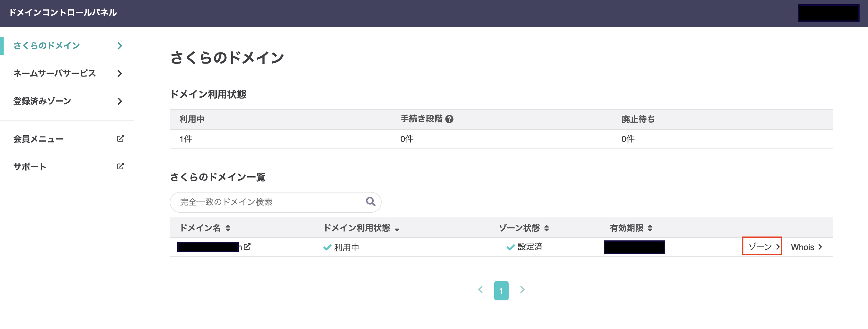
Task: Open external link icon beside domain name
Action: point(247,247)
